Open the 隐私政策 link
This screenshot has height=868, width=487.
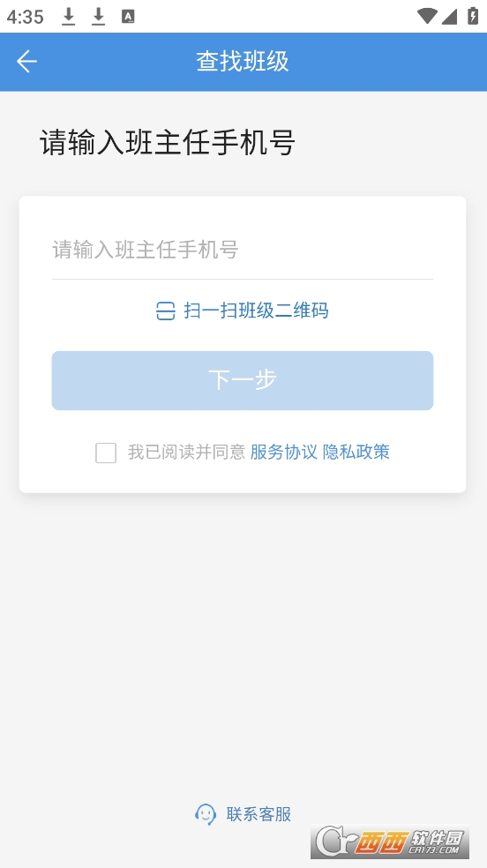[356, 453]
